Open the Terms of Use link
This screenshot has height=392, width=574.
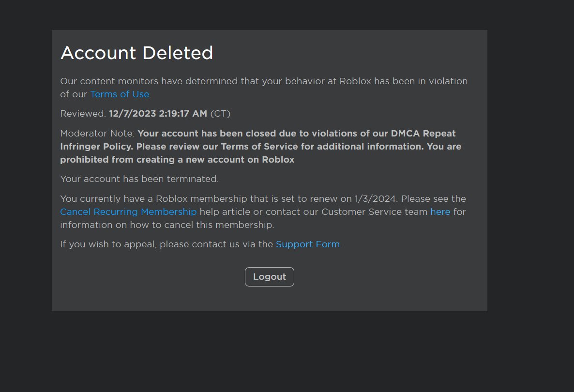tap(120, 94)
